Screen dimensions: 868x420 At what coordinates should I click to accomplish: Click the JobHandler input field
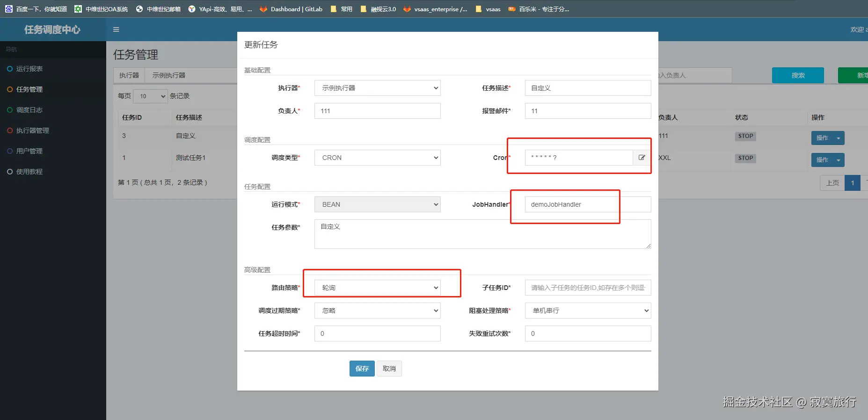[588, 204]
